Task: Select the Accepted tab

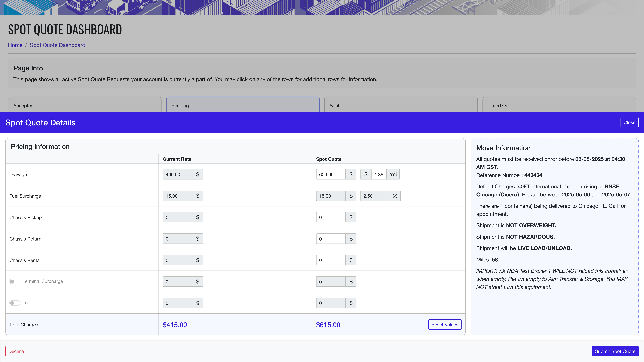Action: (x=85, y=105)
